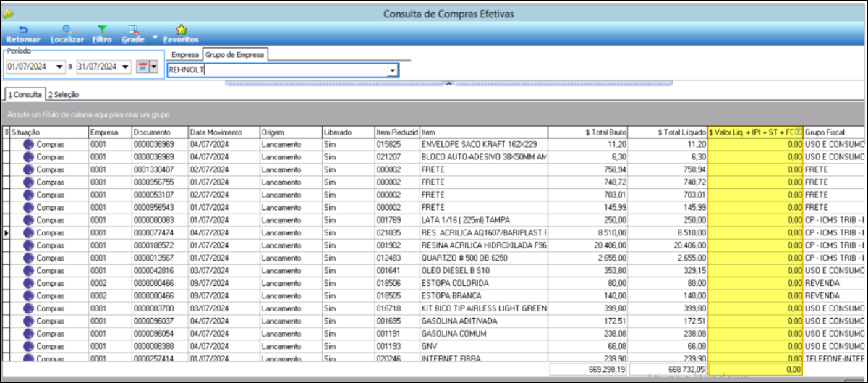Click total bruto value 20.406,00
This screenshot has height=383, width=868.
coord(588,245)
